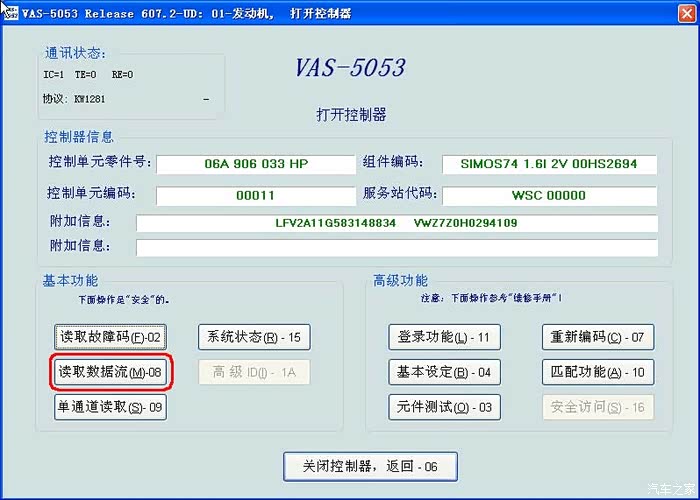Screen dimensions: 700x500
Task: Click the 高级 ID (I)-1A button
Action: (254, 372)
